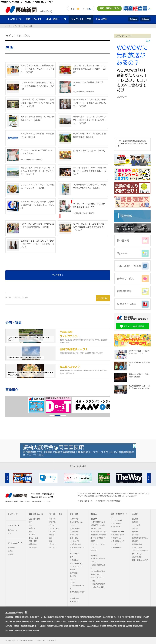
Task: Open the The Way banner
Action: coord(129,478)
